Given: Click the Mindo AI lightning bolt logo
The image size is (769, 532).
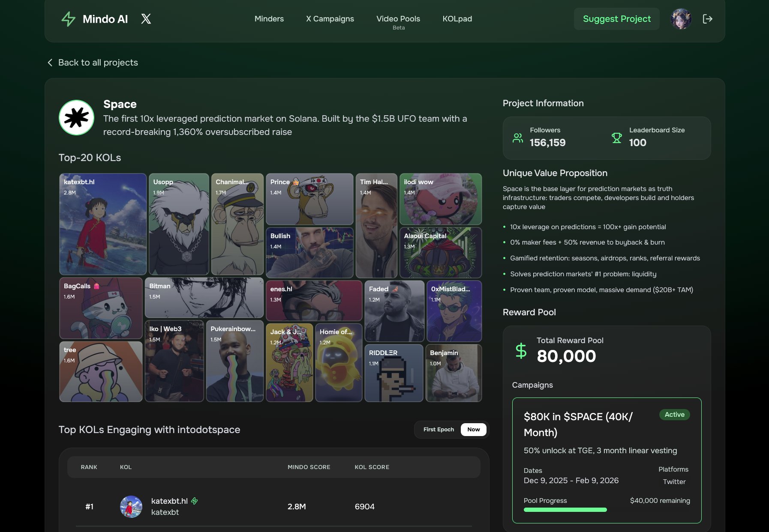Looking at the screenshot, I should (x=69, y=19).
